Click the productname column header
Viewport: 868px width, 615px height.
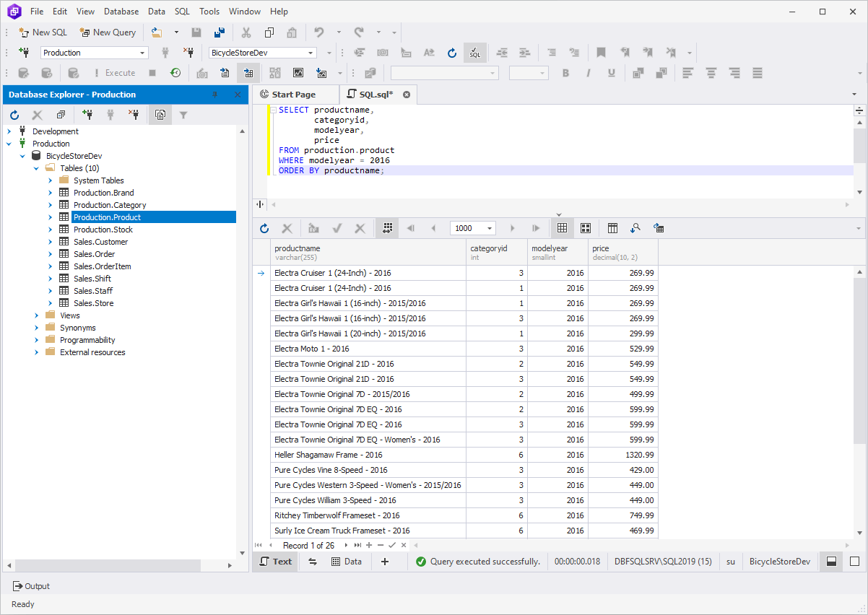[368, 252]
